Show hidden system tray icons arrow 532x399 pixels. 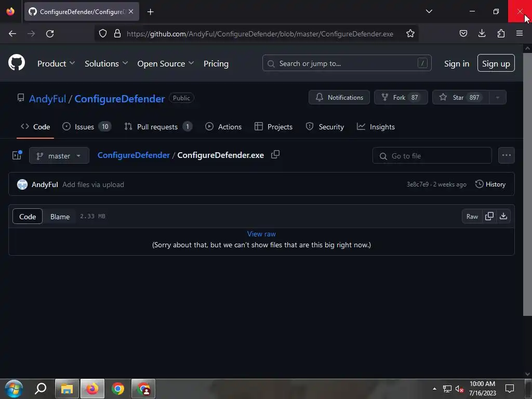pyautogui.click(x=434, y=389)
